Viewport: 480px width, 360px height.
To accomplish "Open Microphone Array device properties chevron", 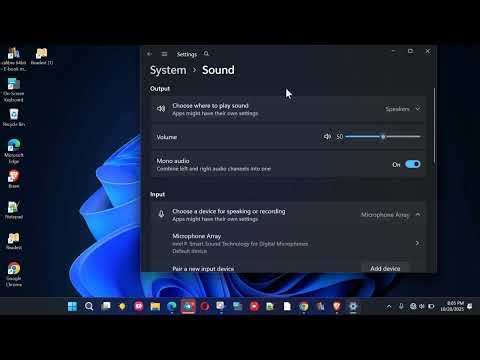I will (417, 243).
